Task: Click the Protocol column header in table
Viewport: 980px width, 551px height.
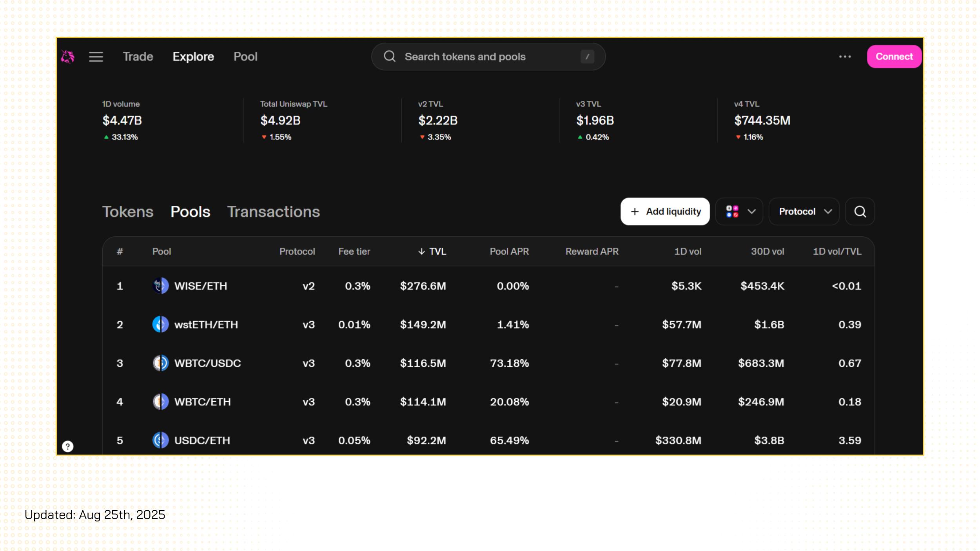Action: (297, 252)
